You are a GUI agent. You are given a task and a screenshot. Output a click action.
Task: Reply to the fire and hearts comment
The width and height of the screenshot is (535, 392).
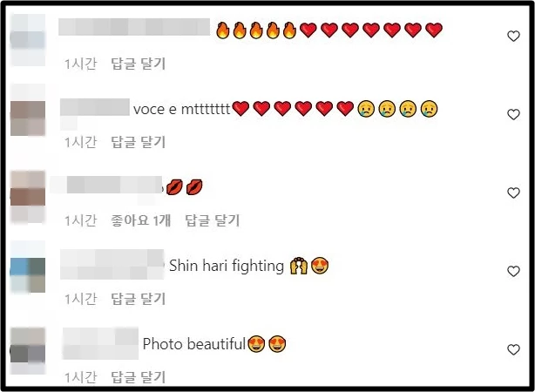(x=139, y=64)
